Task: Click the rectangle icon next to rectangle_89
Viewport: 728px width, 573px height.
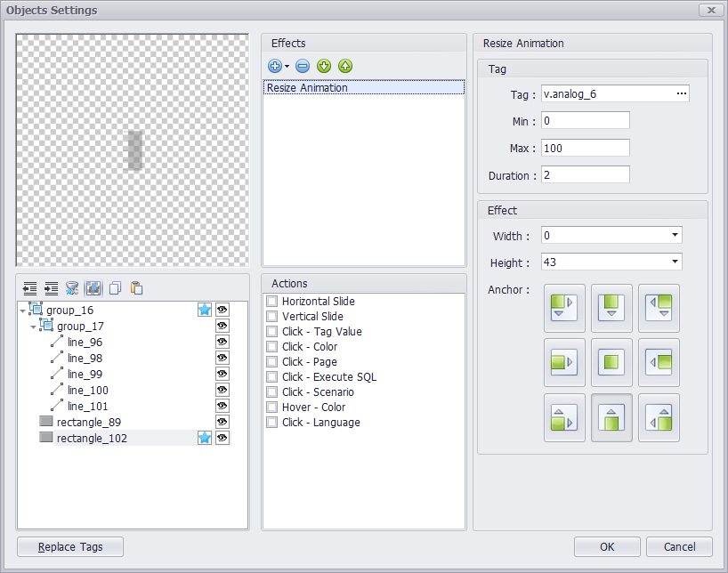Action: coord(46,421)
